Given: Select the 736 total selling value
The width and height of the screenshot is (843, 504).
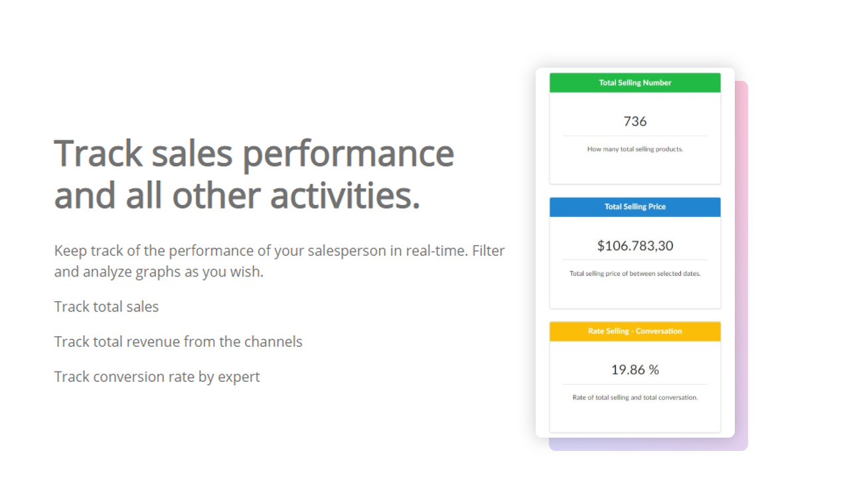Looking at the screenshot, I should tap(635, 121).
